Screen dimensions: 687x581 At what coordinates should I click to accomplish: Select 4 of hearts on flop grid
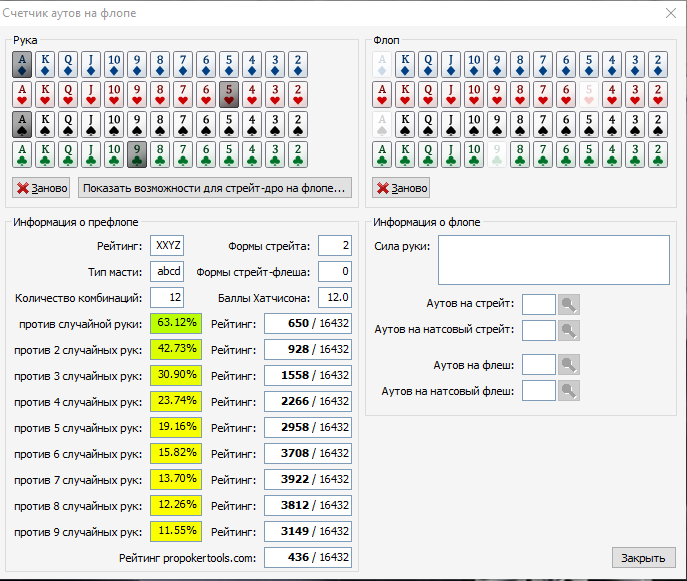pyautogui.click(x=612, y=94)
